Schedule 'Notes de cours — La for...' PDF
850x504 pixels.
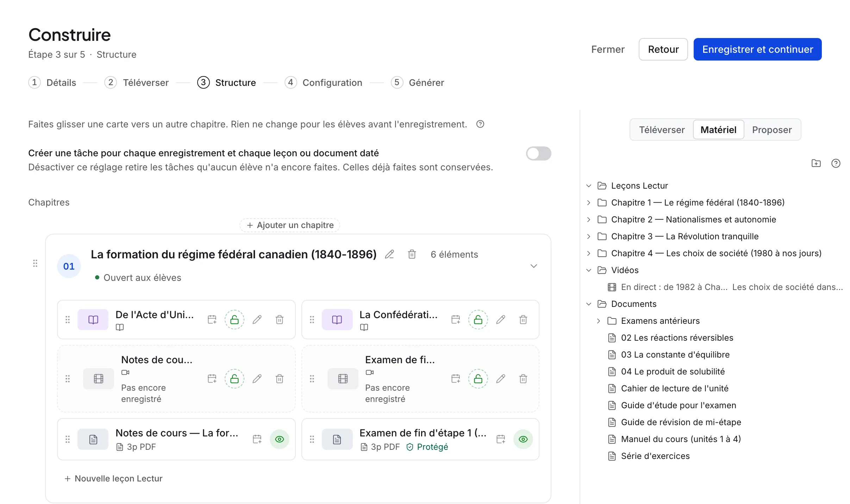tap(257, 439)
